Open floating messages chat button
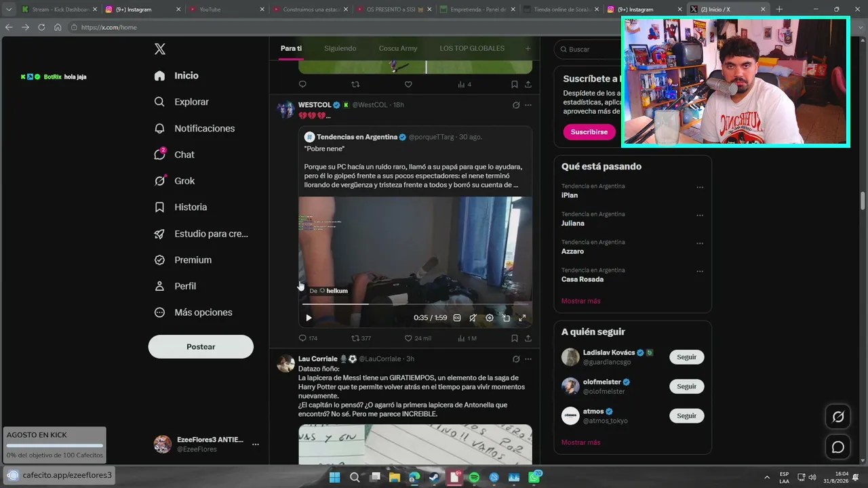Viewport: 868px width, 488px height. coord(838,447)
